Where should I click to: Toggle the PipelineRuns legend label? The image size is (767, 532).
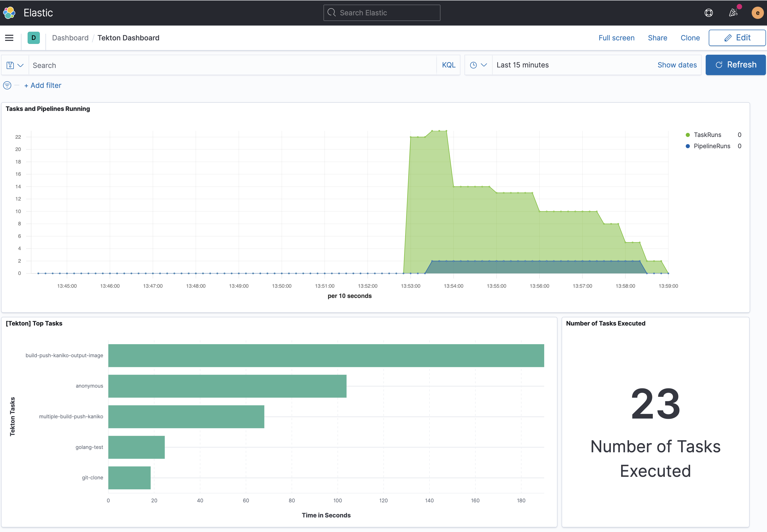point(712,146)
